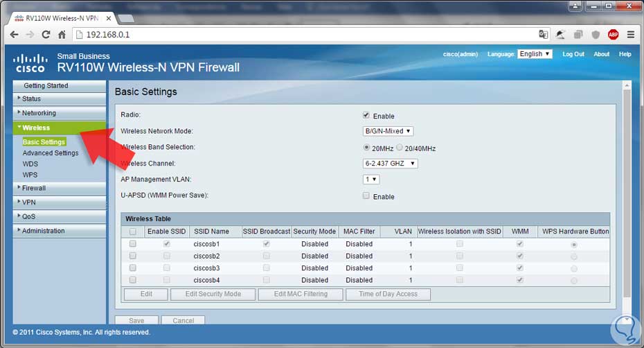Enable U-APSD WMM Power Save checkbox

click(366, 195)
